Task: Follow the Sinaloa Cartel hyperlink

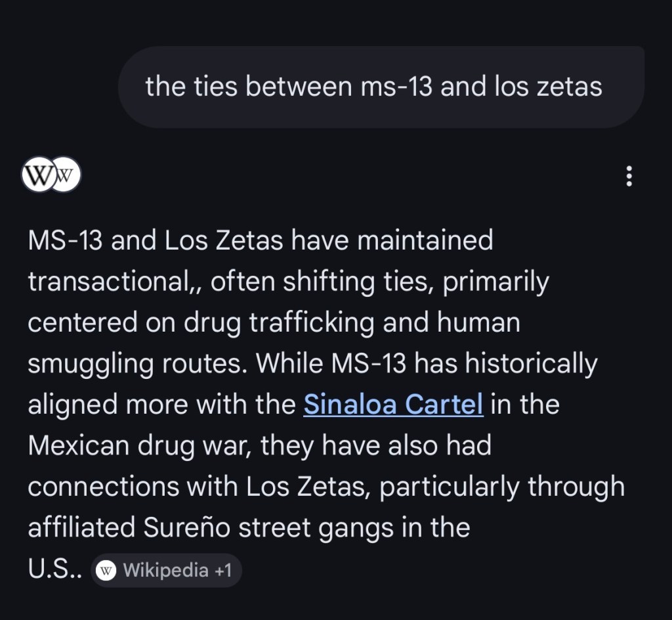Action: click(393, 405)
